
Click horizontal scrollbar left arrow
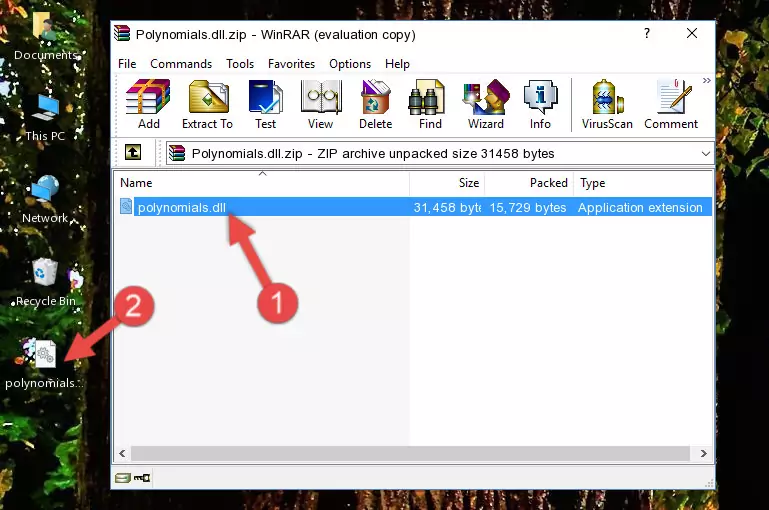click(x=122, y=454)
